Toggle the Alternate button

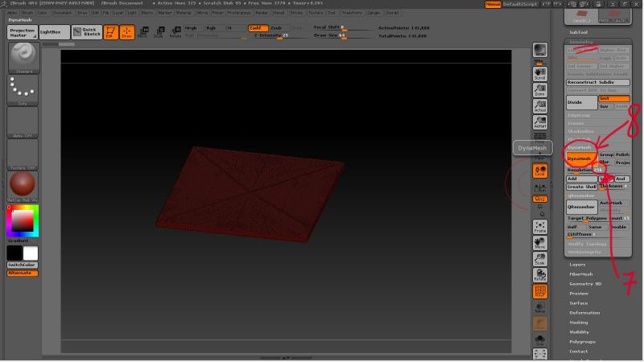[23, 273]
